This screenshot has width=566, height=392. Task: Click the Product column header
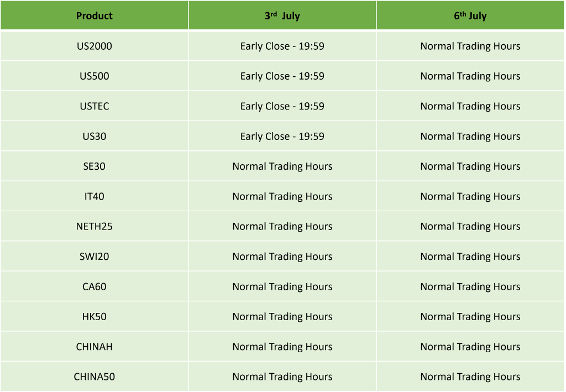(94, 15)
